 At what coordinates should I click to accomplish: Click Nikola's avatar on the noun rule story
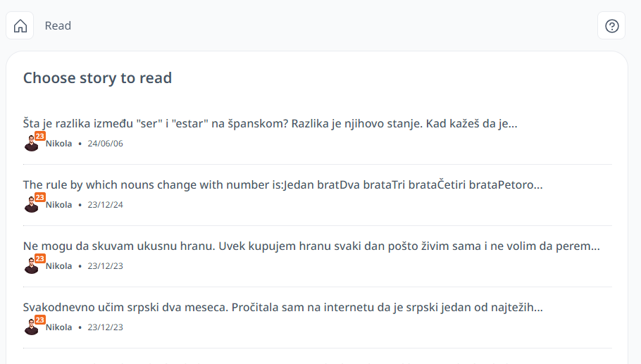(x=32, y=205)
